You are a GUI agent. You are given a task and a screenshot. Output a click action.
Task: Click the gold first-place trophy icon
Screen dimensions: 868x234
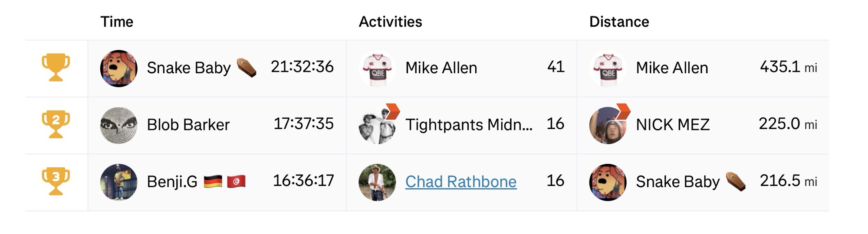(56, 68)
